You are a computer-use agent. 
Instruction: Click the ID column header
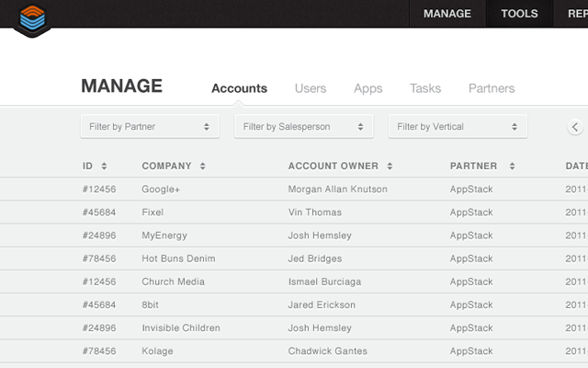(88, 166)
